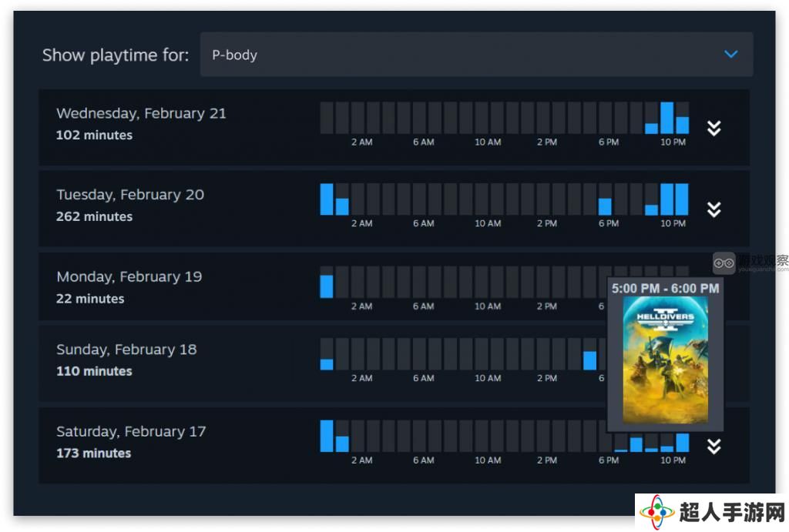Select Wednesday's 10 PM tall playtime bar

[666, 118]
